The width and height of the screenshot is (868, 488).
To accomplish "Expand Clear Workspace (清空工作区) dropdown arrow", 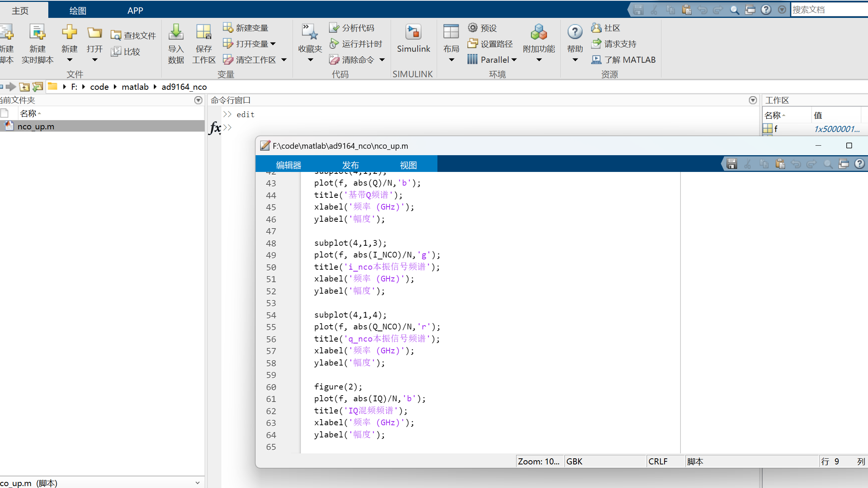I will [284, 60].
